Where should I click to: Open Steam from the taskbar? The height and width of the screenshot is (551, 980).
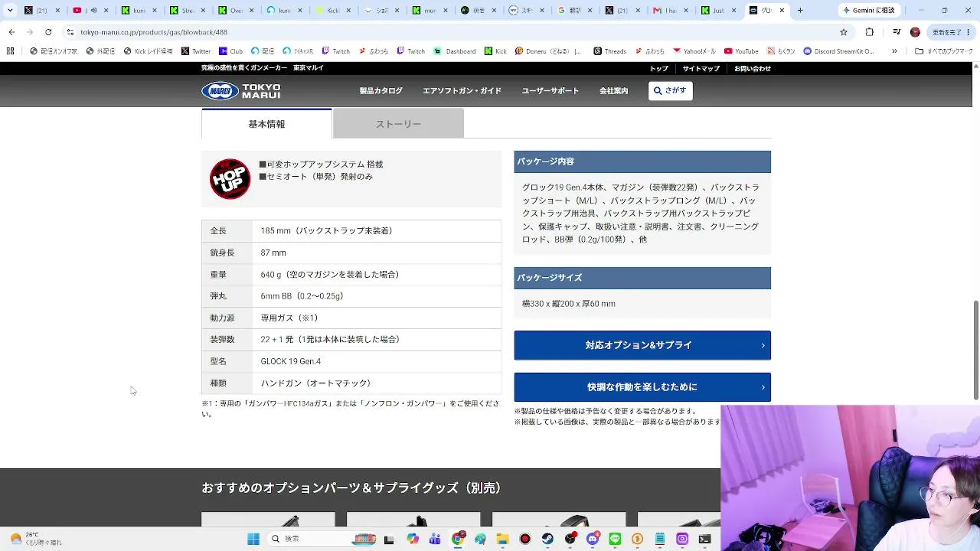[547, 539]
